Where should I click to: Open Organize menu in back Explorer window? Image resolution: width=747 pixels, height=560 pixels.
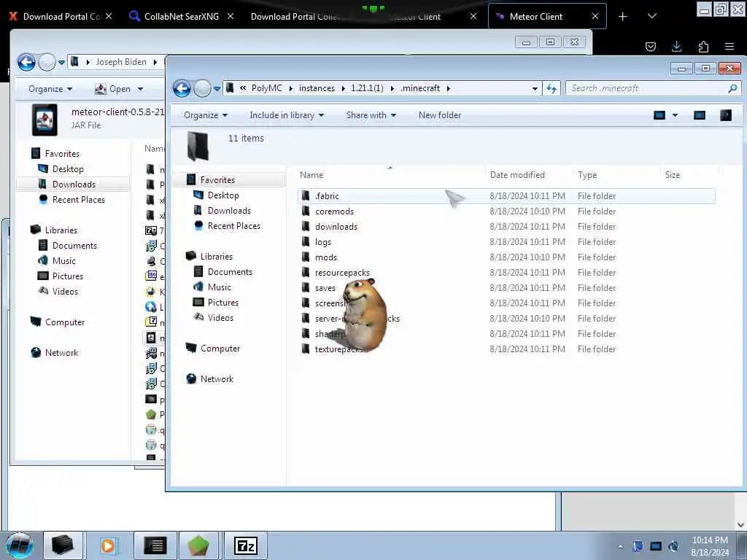50,89
